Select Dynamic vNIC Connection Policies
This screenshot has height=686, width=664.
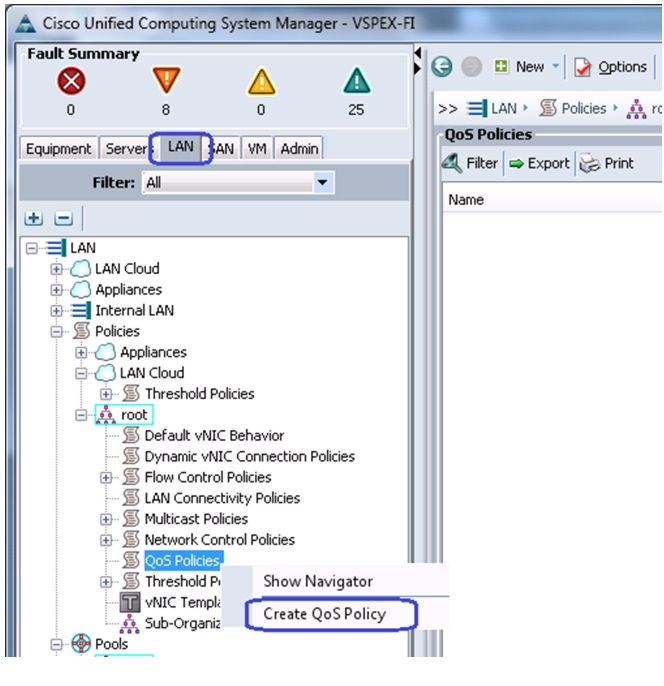click(x=249, y=457)
